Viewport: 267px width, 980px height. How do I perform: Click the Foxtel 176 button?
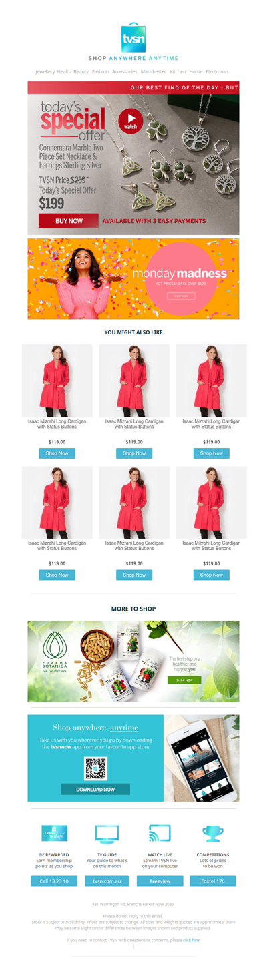click(213, 881)
